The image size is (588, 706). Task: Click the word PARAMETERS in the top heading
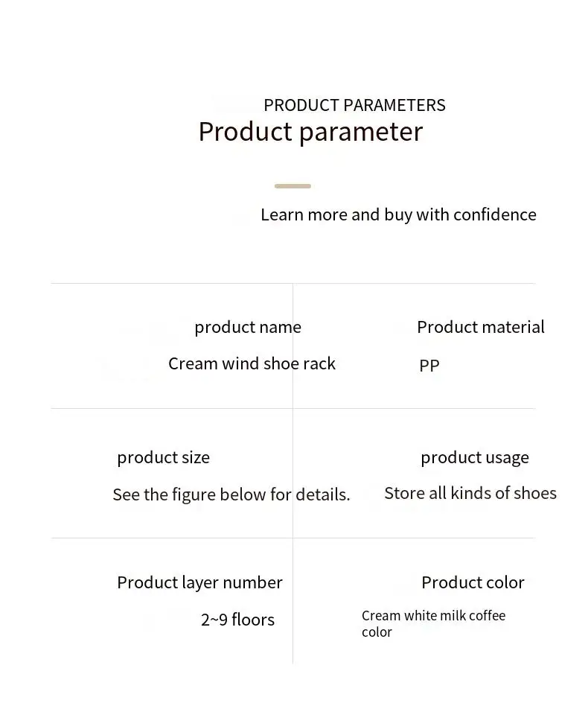pyautogui.click(x=394, y=105)
